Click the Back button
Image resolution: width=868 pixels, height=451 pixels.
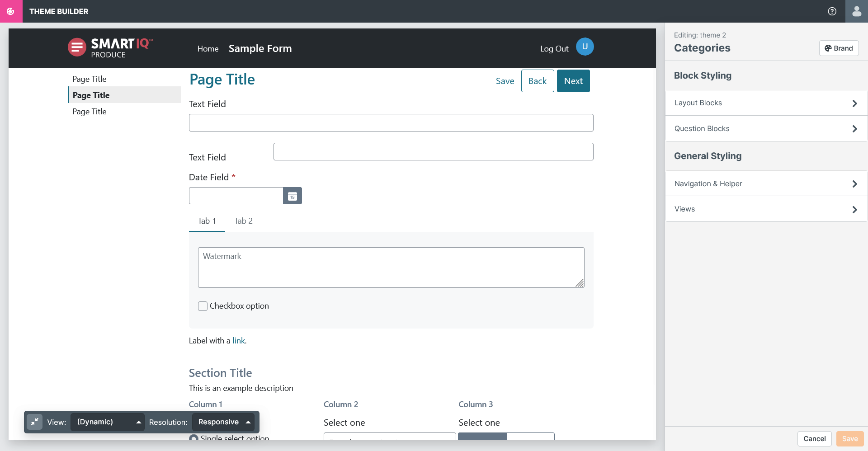click(538, 81)
